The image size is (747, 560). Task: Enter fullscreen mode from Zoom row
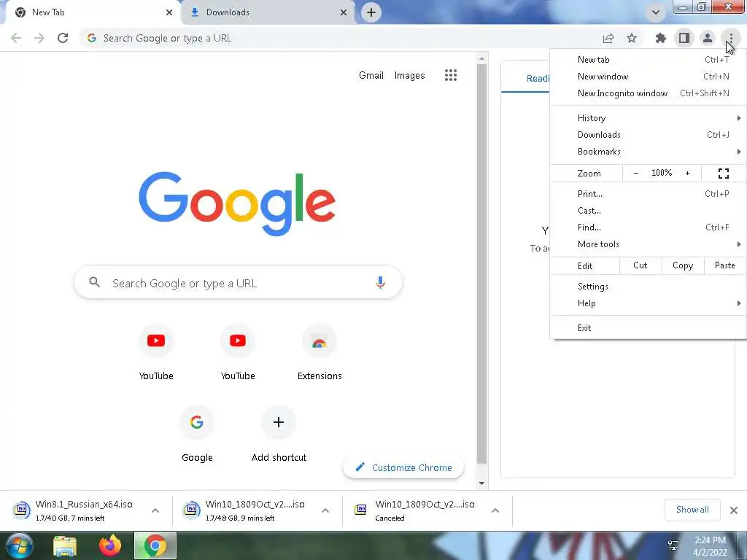pyautogui.click(x=723, y=174)
